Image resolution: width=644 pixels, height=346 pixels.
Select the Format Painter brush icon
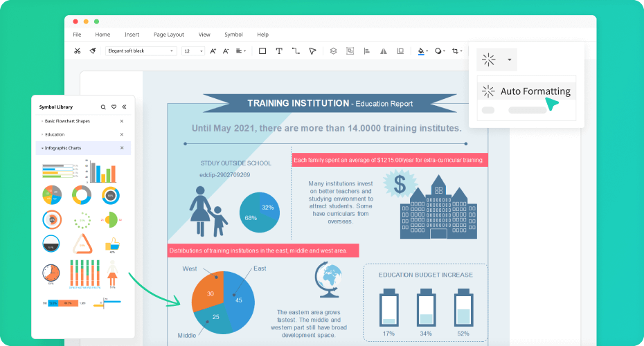coord(93,51)
